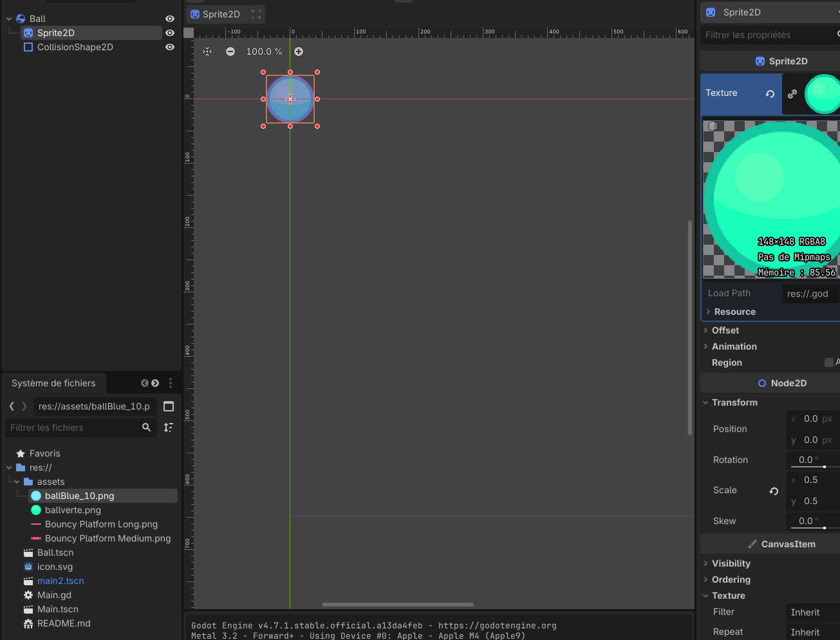Collapse the Ball node tree
This screenshot has width=840, height=640.
9,19
